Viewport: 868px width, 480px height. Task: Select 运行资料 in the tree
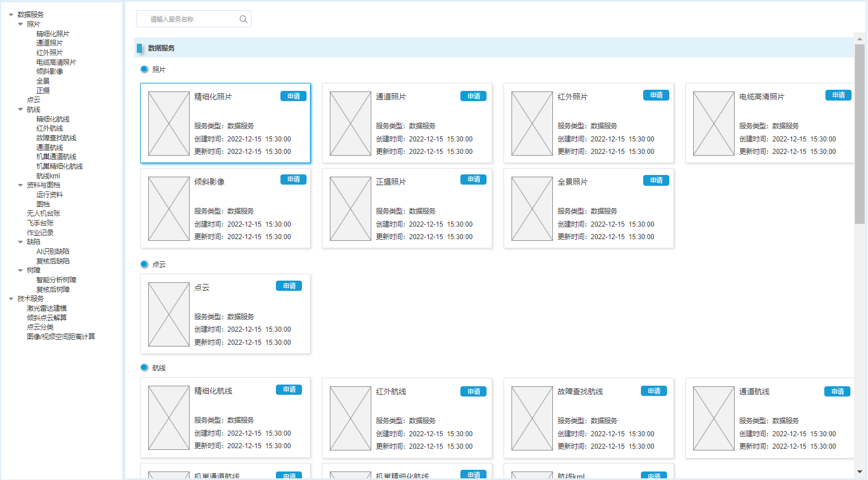tap(49, 195)
